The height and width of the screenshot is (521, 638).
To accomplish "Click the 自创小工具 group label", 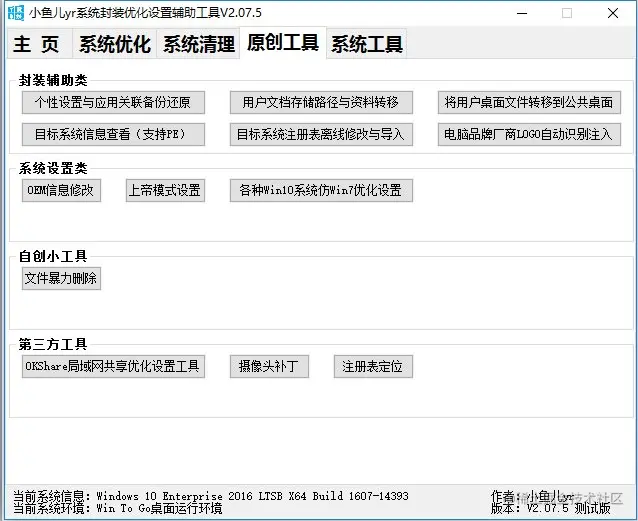I will point(53,256).
